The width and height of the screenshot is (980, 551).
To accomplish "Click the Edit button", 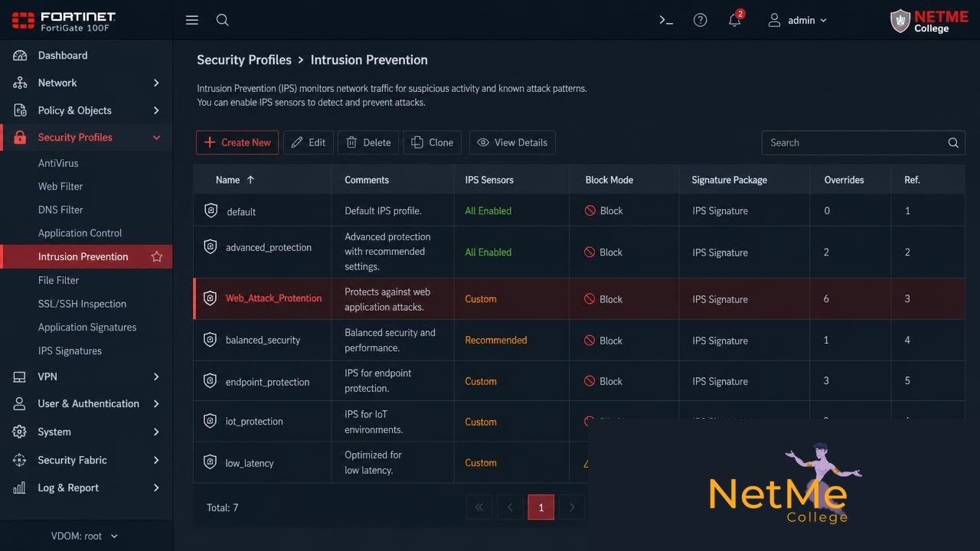I will point(309,142).
